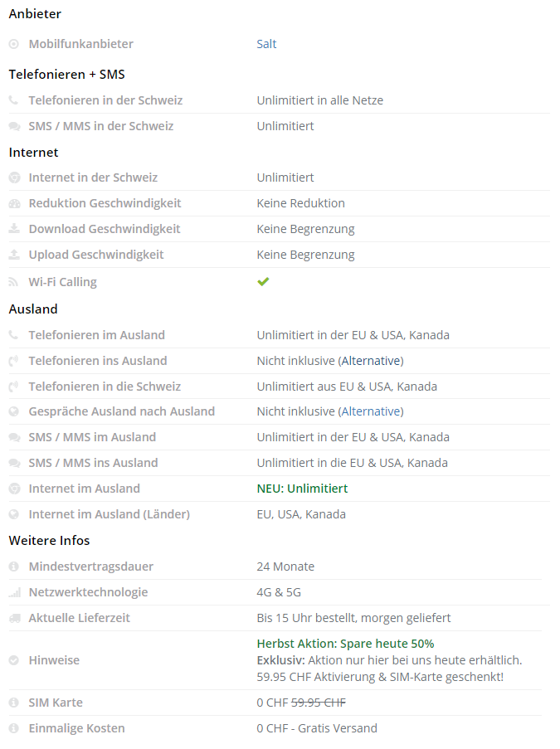Image resolution: width=560 pixels, height=749 pixels.
Task: Click the info icon beside Mindestvertragsdauer
Action: (14, 567)
